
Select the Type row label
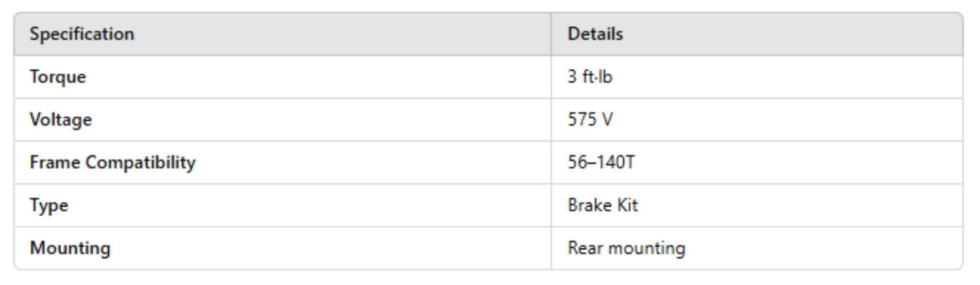point(49,205)
